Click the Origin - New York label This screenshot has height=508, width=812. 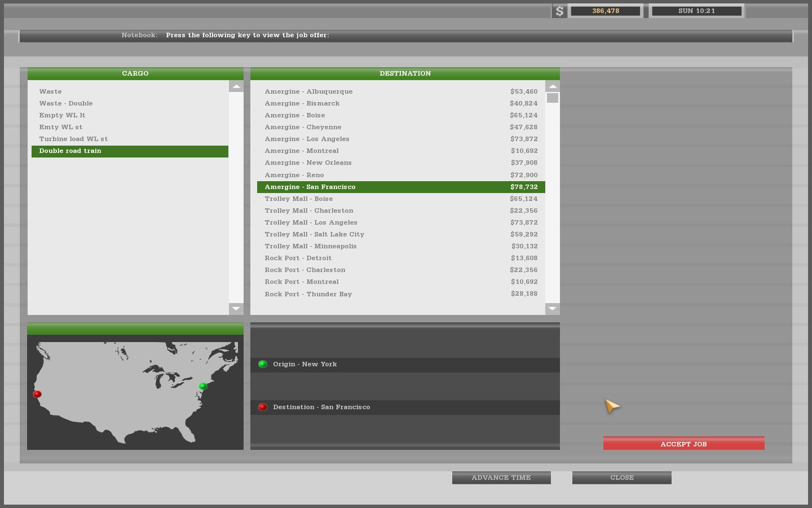pyautogui.click(x=305, y=364)
